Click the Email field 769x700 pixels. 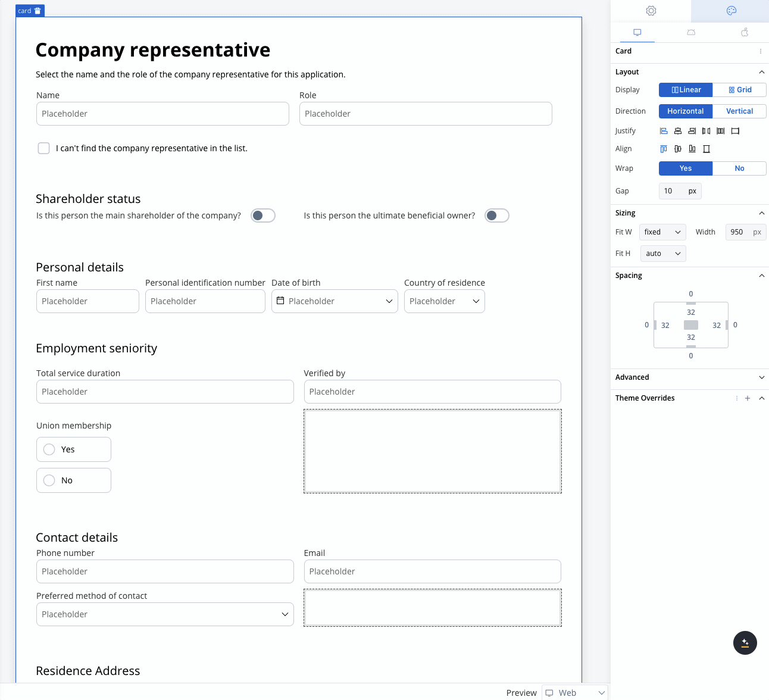pos(433,571)
